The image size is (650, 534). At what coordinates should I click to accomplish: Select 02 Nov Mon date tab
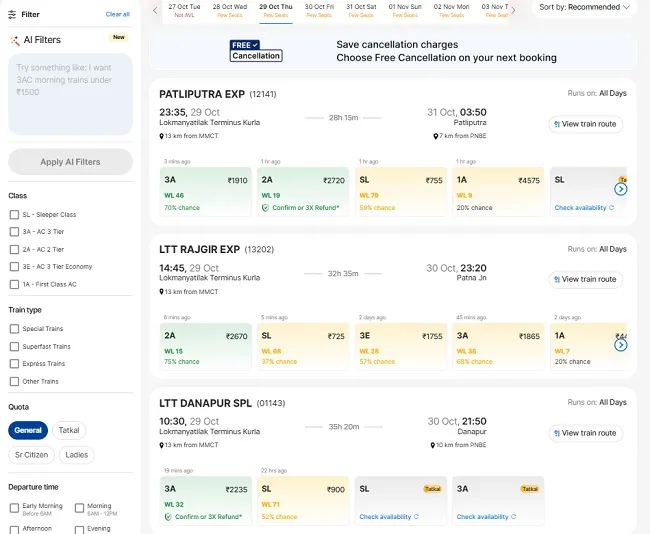(451, 11)
